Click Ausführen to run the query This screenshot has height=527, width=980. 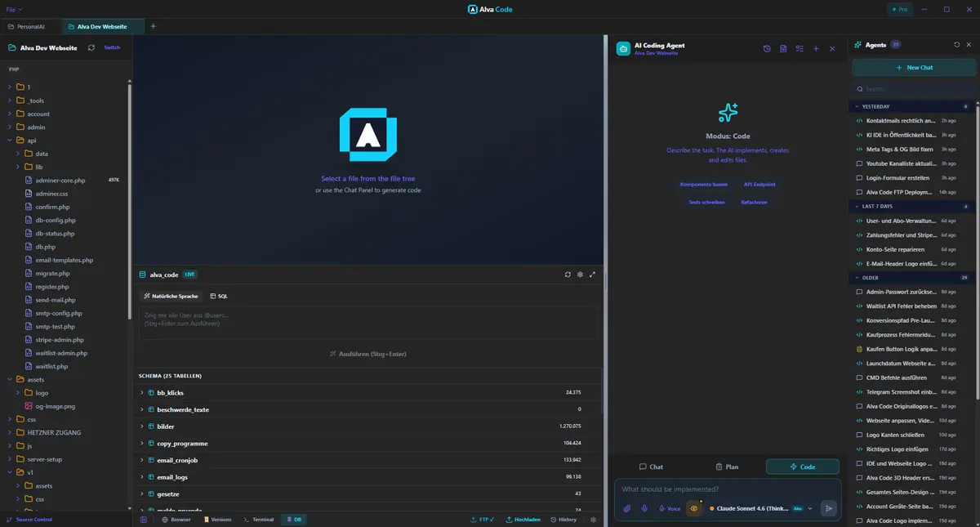point(367,354)
